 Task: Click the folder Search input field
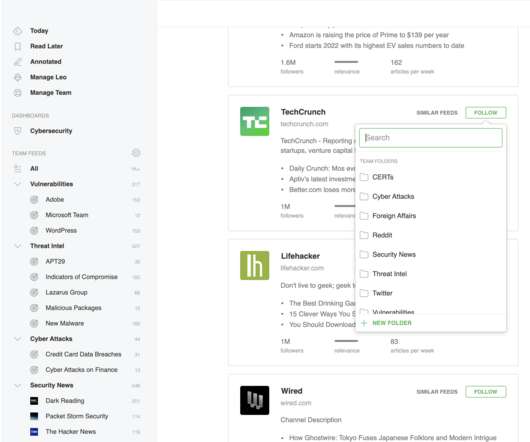coord(431,138)
